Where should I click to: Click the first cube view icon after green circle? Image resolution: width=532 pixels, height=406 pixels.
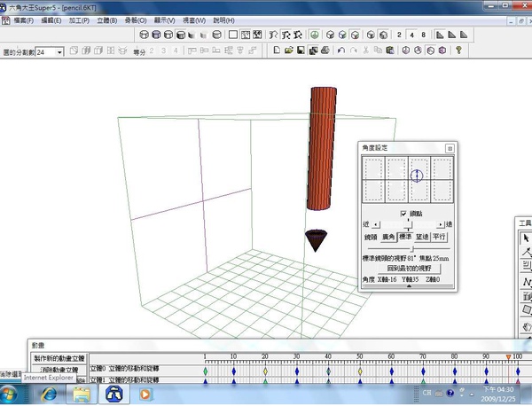pos(330,35)
